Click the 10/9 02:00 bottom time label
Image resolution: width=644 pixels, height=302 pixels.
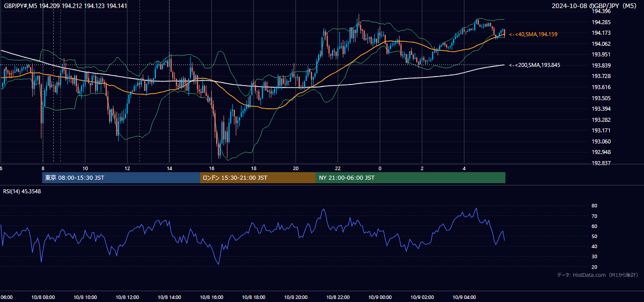[422, 297]
